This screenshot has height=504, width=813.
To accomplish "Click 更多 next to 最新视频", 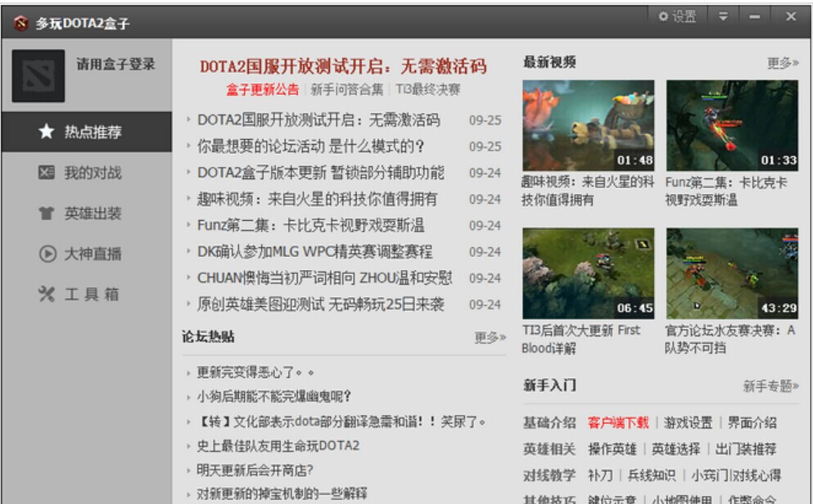I will (783, 63).
